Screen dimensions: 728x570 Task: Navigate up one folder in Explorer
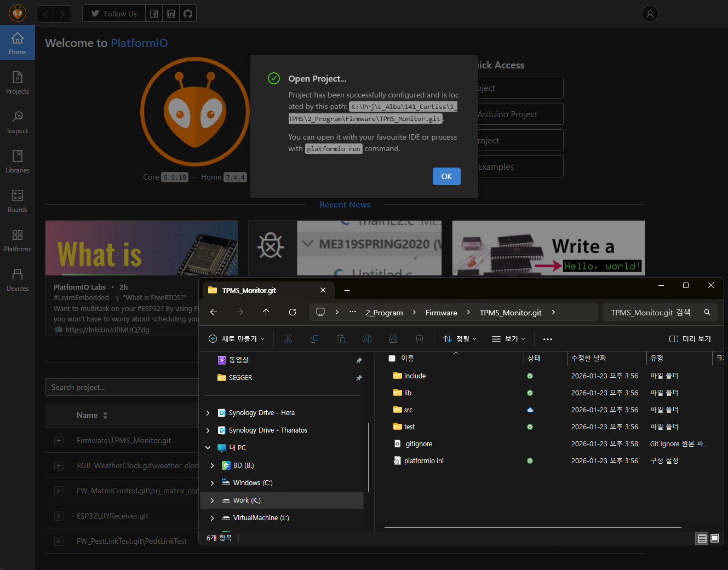coord(266,312)
